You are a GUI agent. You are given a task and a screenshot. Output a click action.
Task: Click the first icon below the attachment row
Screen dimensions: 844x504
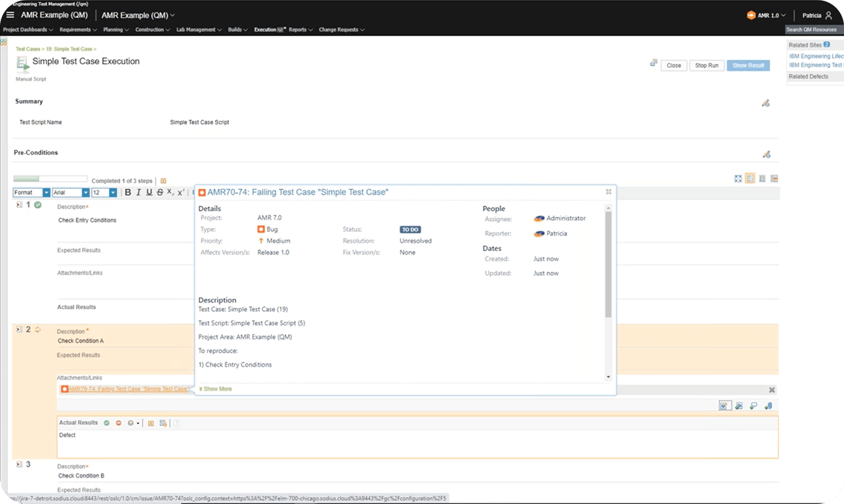point(724,405)
